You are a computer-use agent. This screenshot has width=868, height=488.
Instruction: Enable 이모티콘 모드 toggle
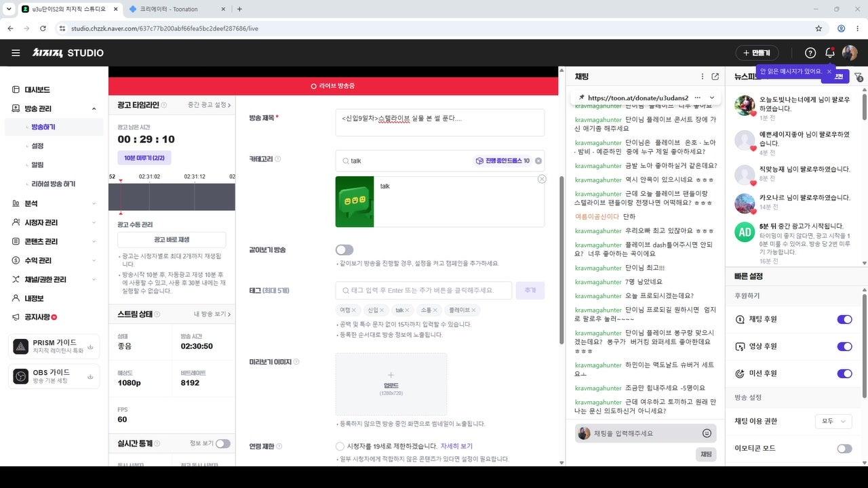(x=844, y=449)
